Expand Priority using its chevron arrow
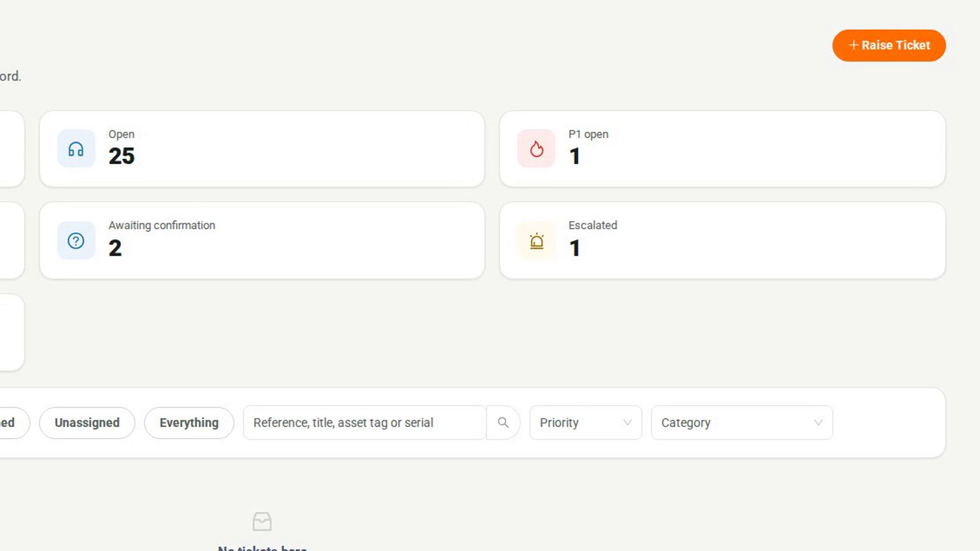The image size is (980, 551). click(x=627, y=422)
